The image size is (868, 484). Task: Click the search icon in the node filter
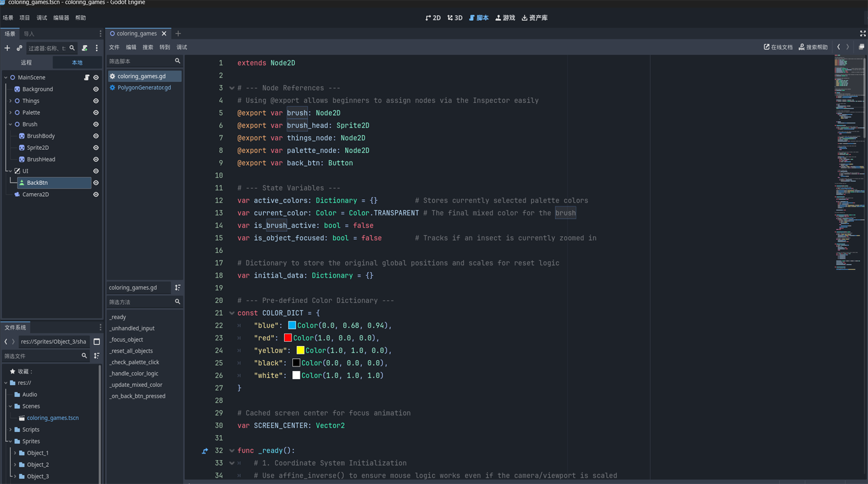(x=72, y=48)
